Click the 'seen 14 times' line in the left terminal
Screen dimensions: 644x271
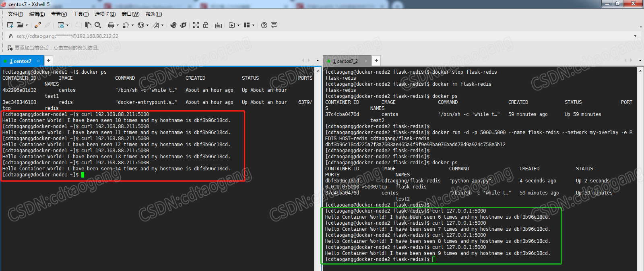116,169
